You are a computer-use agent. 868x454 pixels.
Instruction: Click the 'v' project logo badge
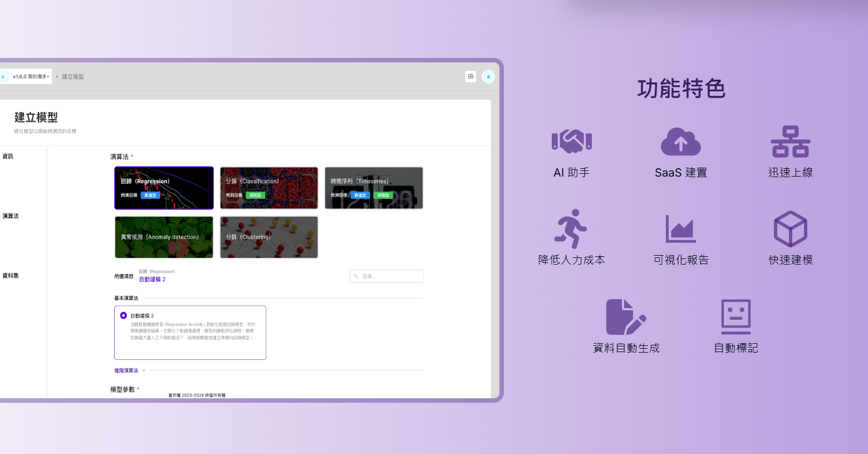coord(3,76)
